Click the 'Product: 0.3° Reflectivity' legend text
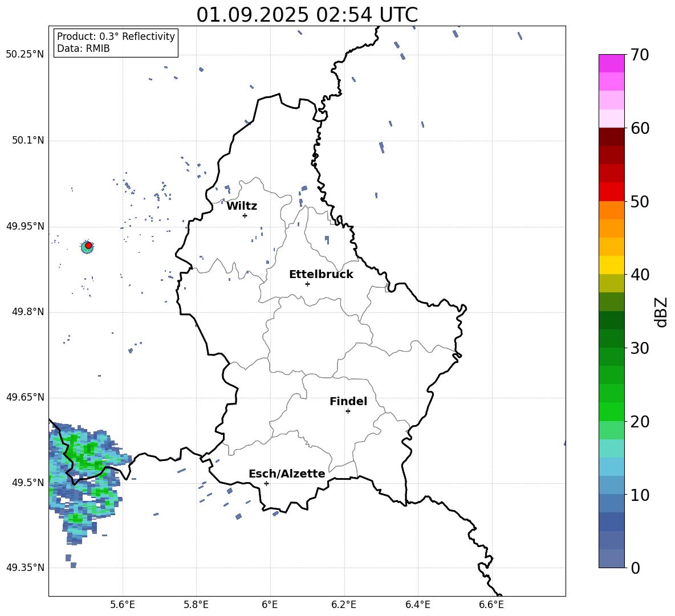The width and height of the screenshot is (675, 616). tap(116, 36)
